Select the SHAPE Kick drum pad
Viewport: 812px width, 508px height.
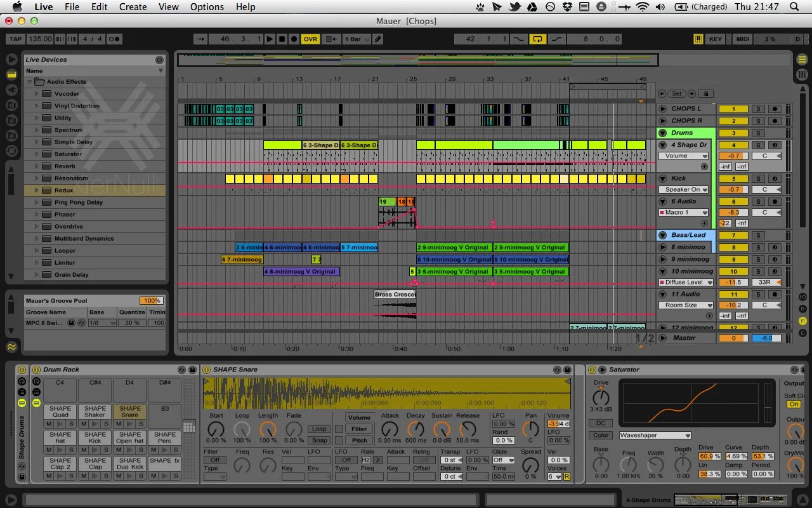point(95,438)
